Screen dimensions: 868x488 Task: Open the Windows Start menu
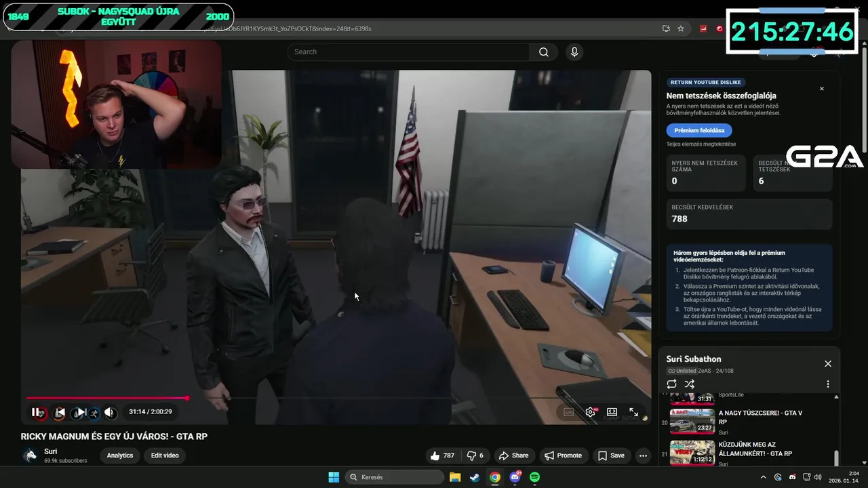click(334, 477)
